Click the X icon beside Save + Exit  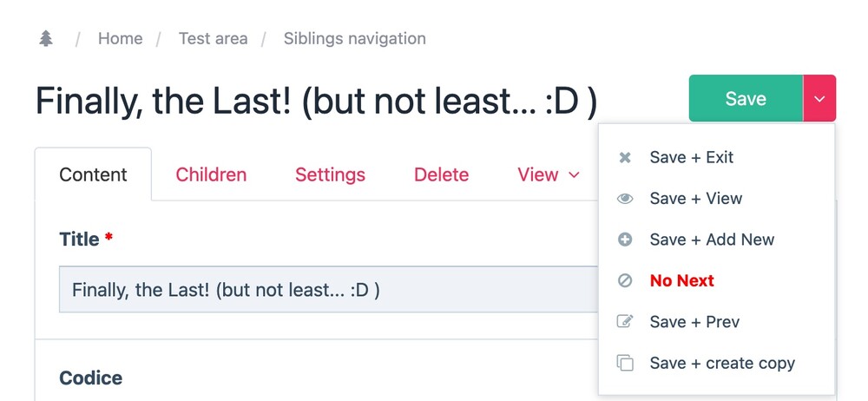pyautogui.click(x=624, y=158)
